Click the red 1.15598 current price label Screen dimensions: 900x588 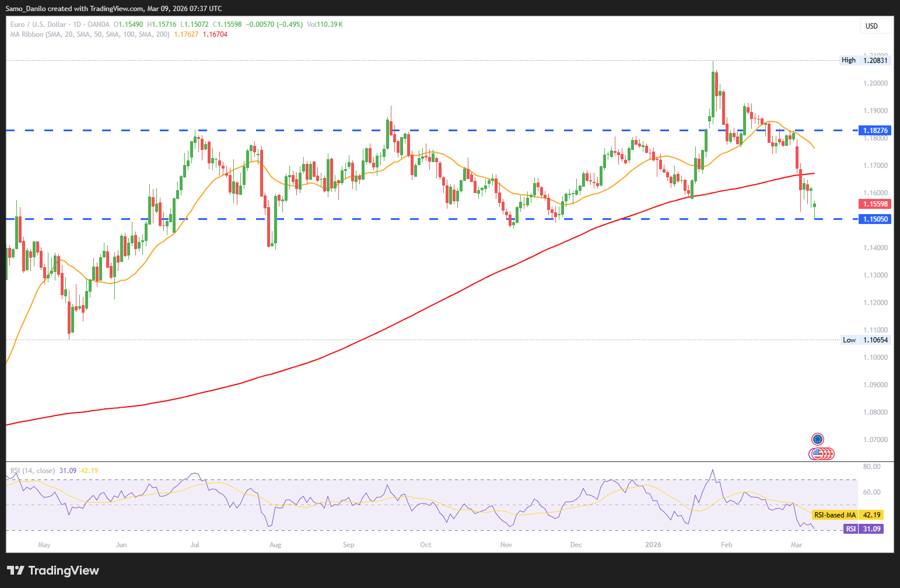(x=875, y=204)
